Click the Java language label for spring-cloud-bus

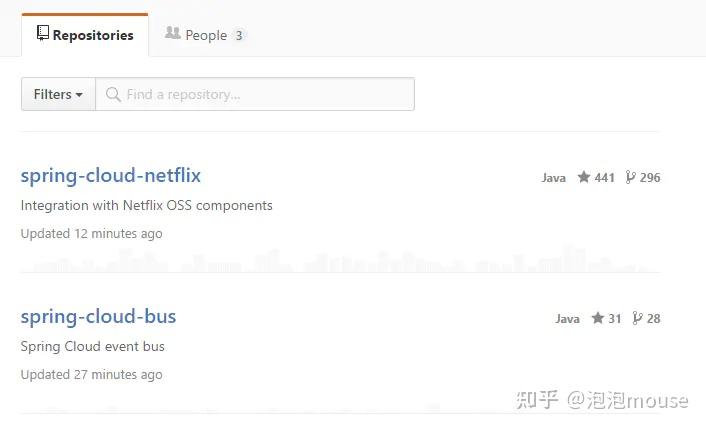coord(567,319)
